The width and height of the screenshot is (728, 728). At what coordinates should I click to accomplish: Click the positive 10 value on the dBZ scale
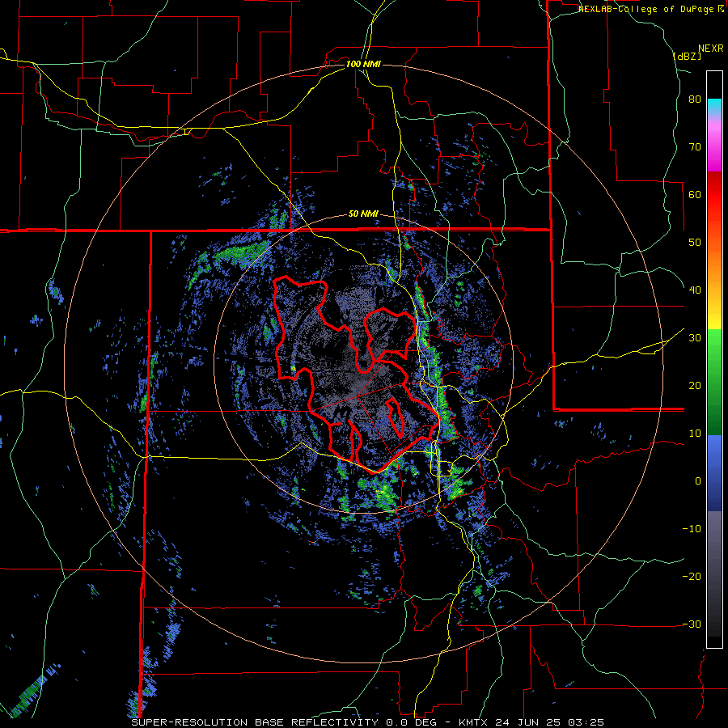695,434
